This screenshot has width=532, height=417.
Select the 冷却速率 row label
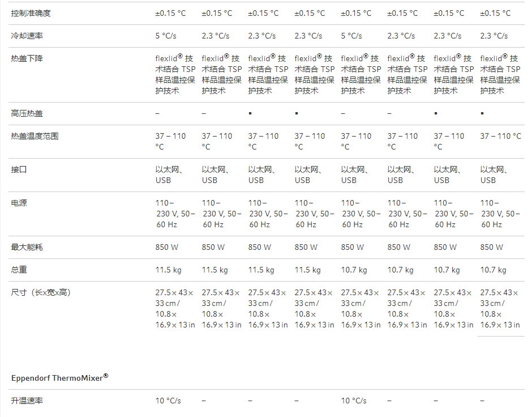pos(27,36)
